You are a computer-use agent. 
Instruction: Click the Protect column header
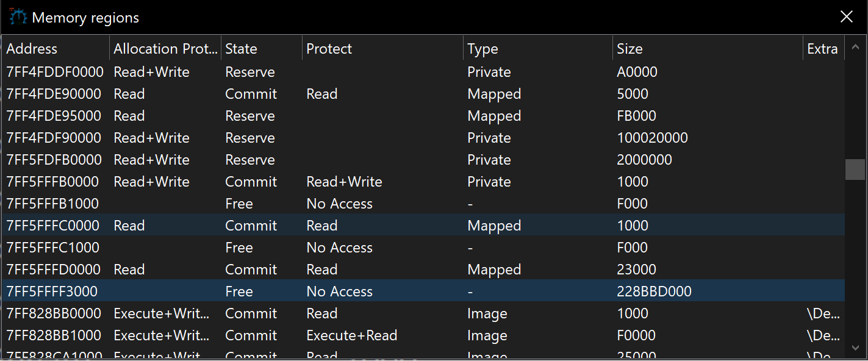click(x=382, y=49)
